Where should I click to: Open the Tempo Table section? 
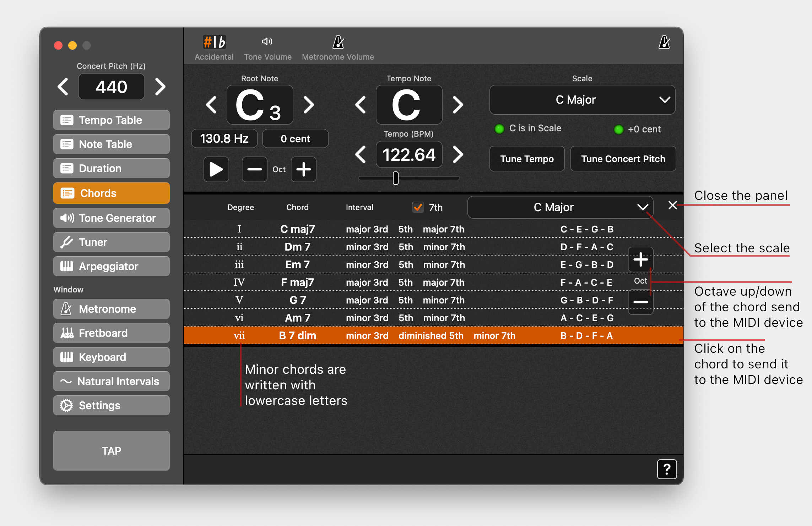[112, 120]
